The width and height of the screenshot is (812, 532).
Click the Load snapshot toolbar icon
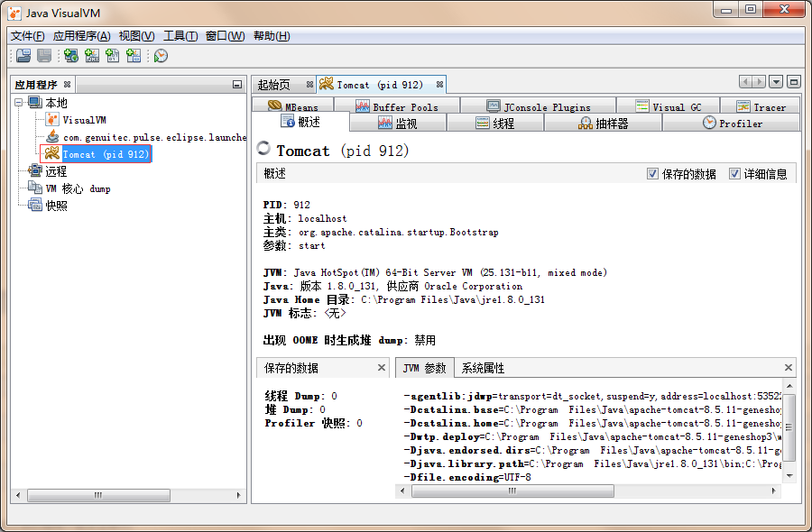click(x=23, y=55)
